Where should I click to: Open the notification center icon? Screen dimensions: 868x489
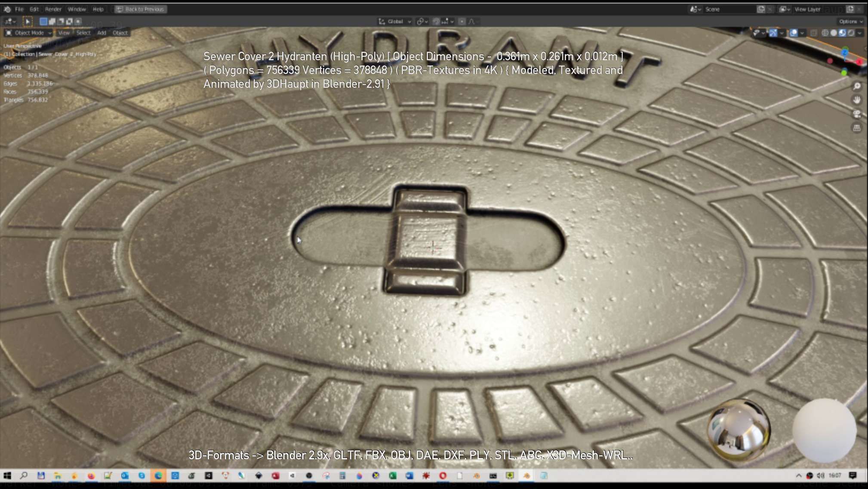pos(853,476)
